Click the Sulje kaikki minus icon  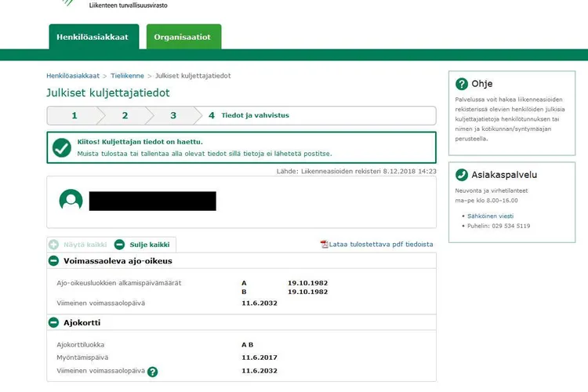(120, 245)
